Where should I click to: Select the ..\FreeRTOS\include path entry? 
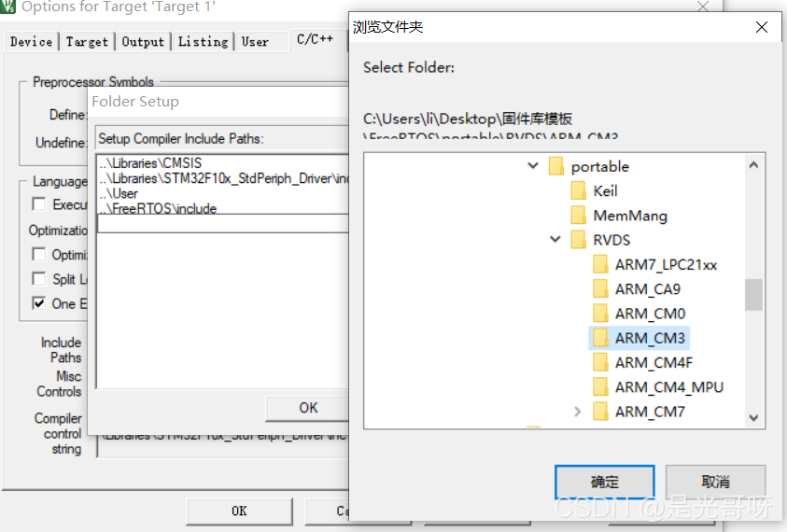tap(158, 208)
